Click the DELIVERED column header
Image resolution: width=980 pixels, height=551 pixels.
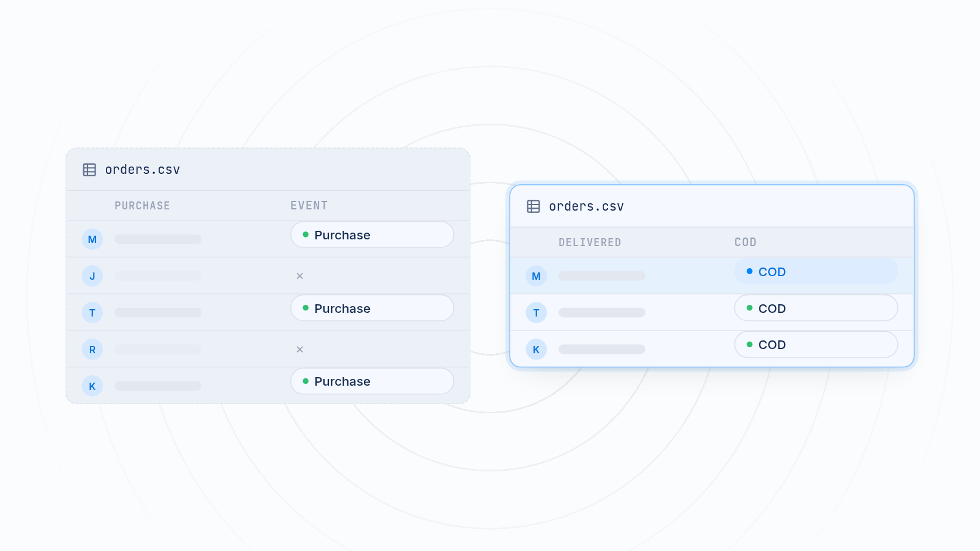pyautogui.click(x=590, y=242)
